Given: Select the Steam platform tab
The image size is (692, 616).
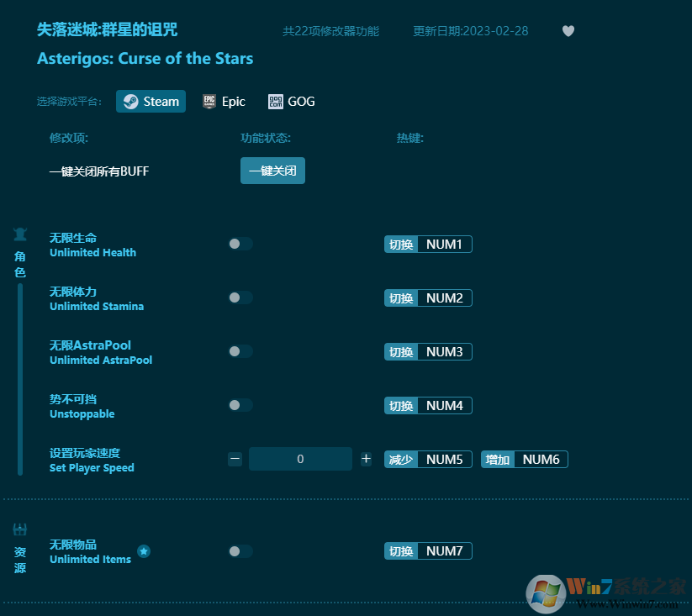Looking at the screenshot, I should click(151, 102).
